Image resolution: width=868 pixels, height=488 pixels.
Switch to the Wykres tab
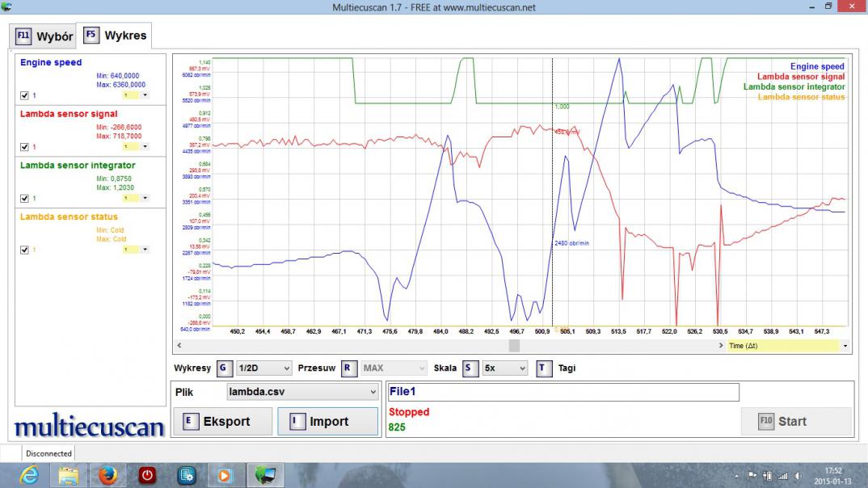click(114, 36)
